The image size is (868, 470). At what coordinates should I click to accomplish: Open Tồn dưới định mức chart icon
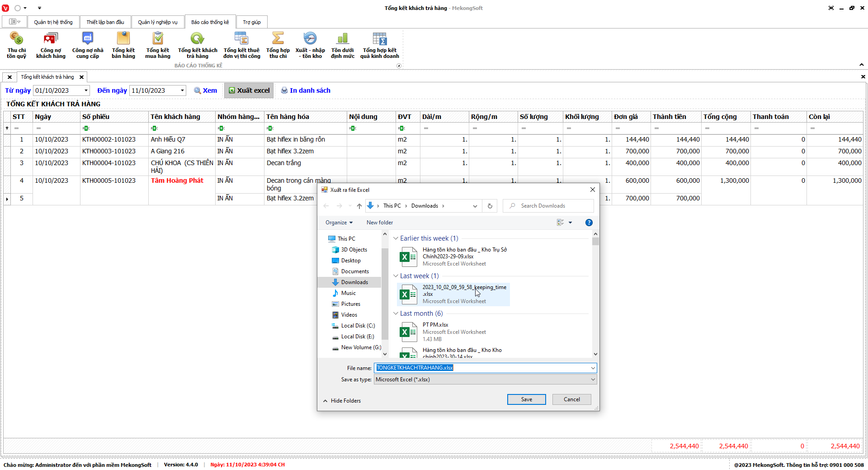[x=343, y=45]
